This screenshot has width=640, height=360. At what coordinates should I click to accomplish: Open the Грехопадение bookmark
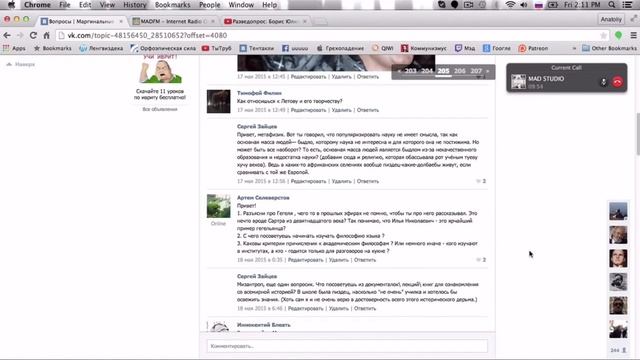pos(340,48)
